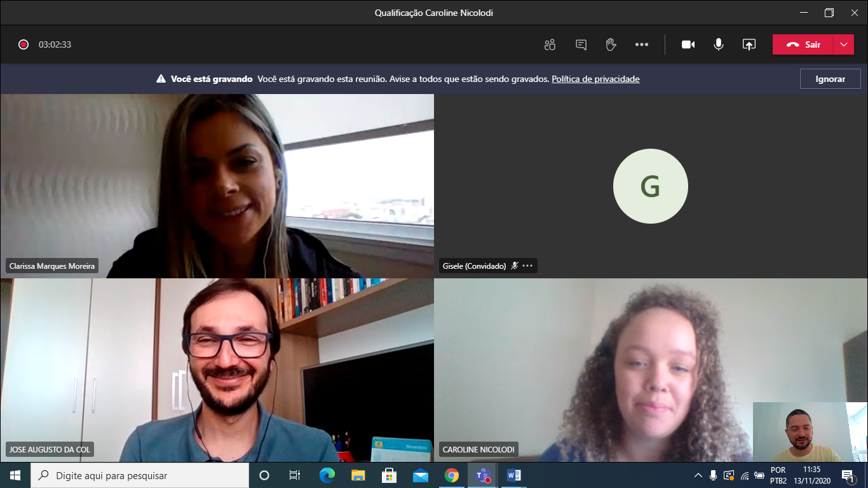Click the red recording indicator icon

[x=24, y=44]
